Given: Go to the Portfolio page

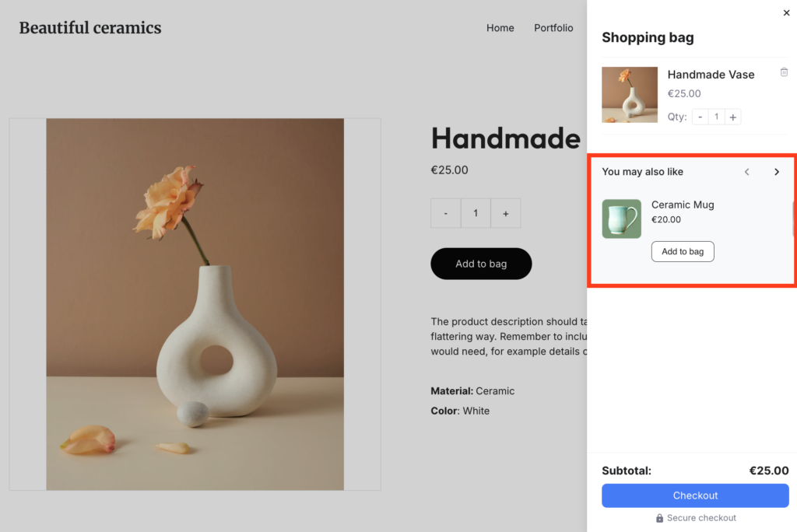Looking at the screenshot, I should click(x=553, y=28).
